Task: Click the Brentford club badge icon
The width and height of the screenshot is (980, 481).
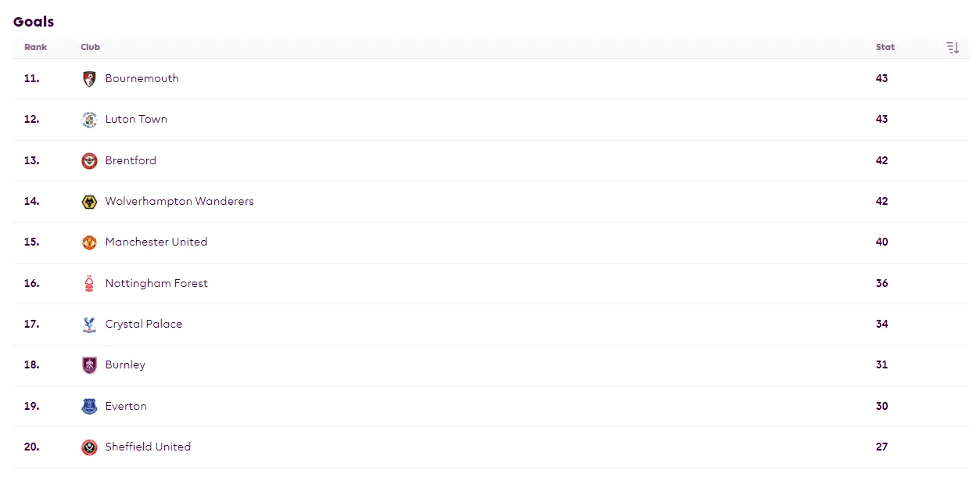Action: 89,161
